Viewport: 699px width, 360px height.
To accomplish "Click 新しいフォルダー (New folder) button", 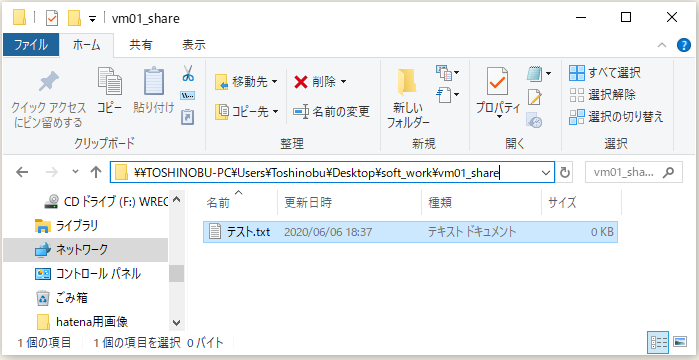I will tap(407, 98).
